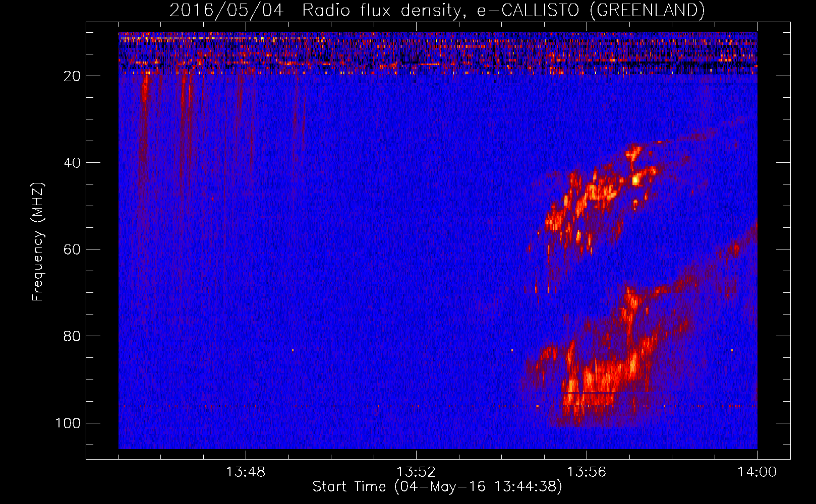Click the '20' frequency tick label
816x504 pixels.
[72, 76]
